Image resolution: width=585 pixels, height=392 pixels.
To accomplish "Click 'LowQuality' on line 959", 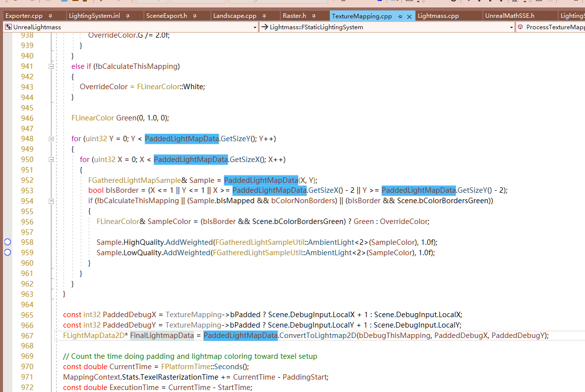I will click(142, 253).
